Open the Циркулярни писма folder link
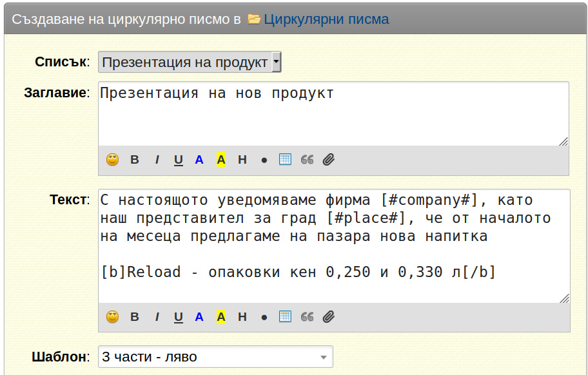The height and width of the screenshot is (375, 588). 326,19
